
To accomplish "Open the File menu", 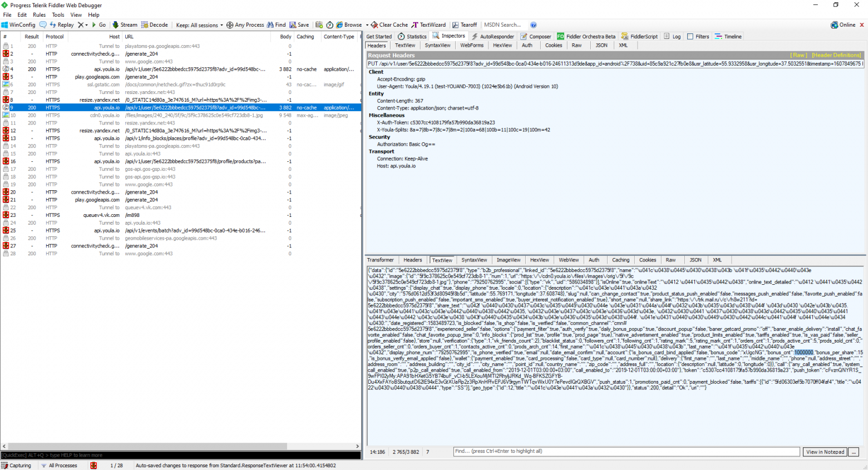I will (x=7, y=15).
